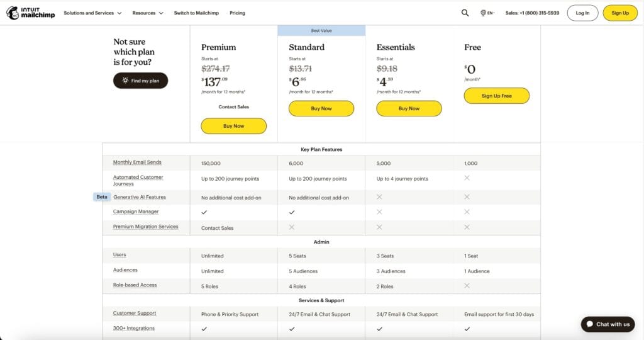Click the Free plan heading

[472, 47]
